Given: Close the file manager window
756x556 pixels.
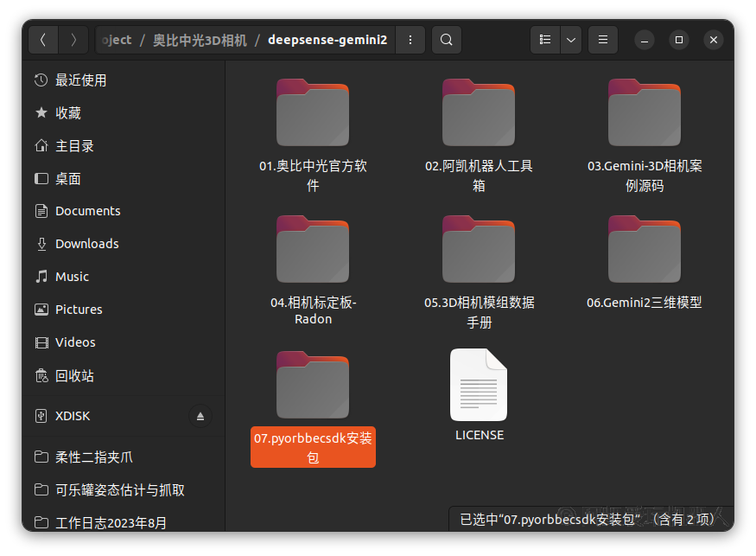Looking at the screenshot, I should coord(714,40).
